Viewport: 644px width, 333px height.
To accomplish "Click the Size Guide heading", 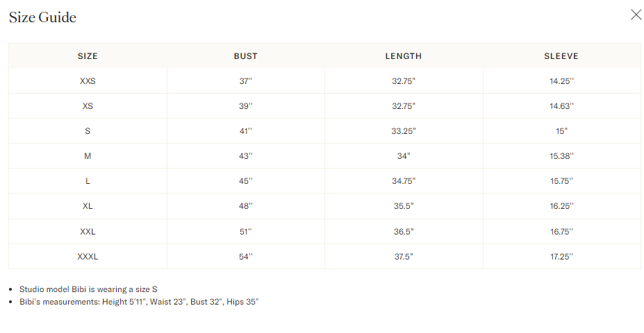I will click(x=42, y=17).
